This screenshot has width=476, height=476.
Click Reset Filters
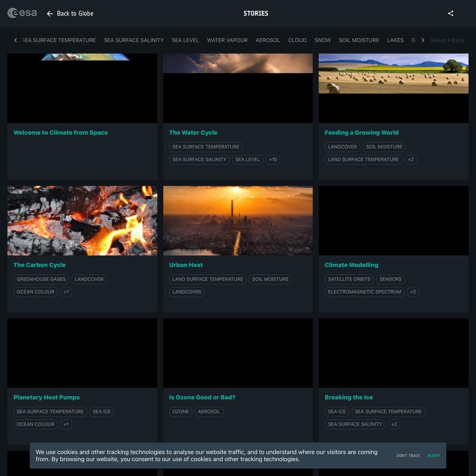(x=447, y=40)
